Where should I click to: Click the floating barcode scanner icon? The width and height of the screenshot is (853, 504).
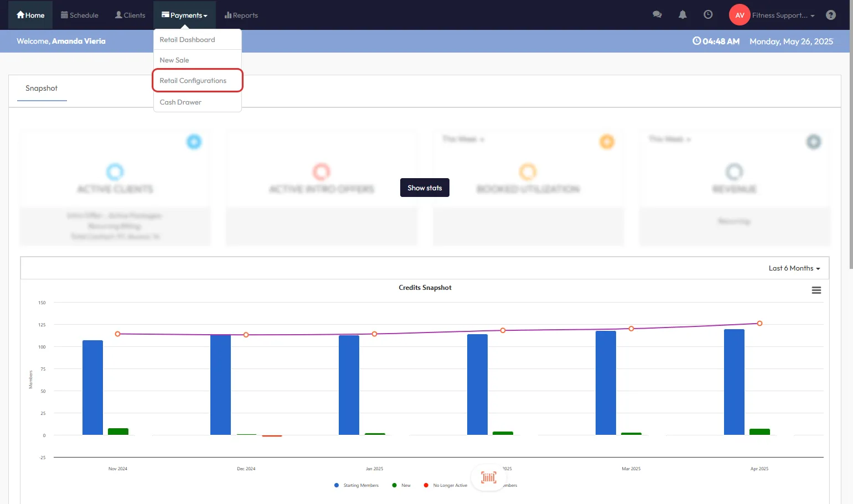(488, 477)
